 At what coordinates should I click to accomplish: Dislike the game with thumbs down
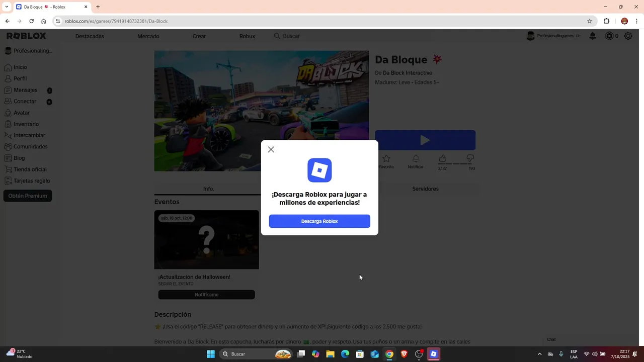coord(470,159)
